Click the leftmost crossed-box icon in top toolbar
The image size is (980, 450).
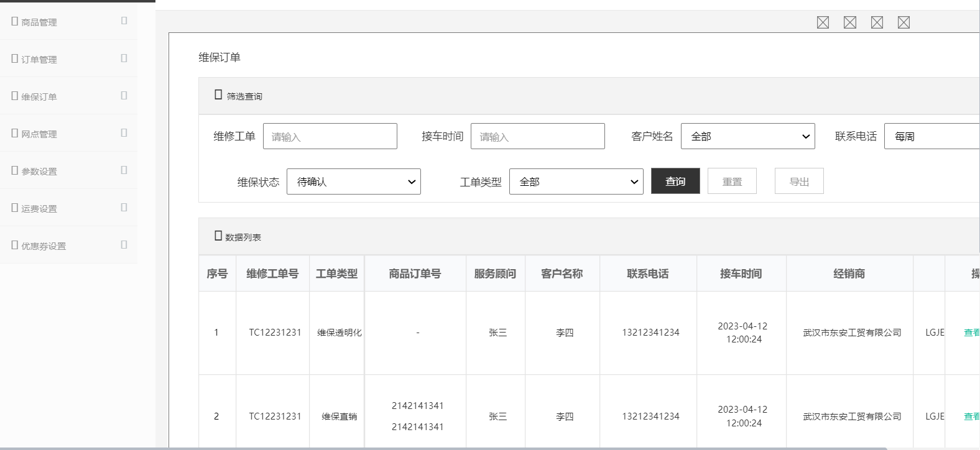click(823, 22)
